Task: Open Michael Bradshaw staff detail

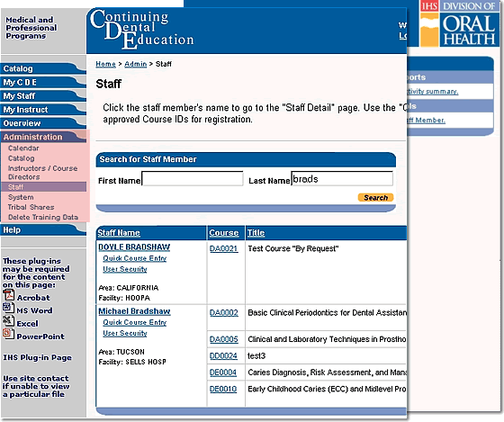Action: pos(134,311)
